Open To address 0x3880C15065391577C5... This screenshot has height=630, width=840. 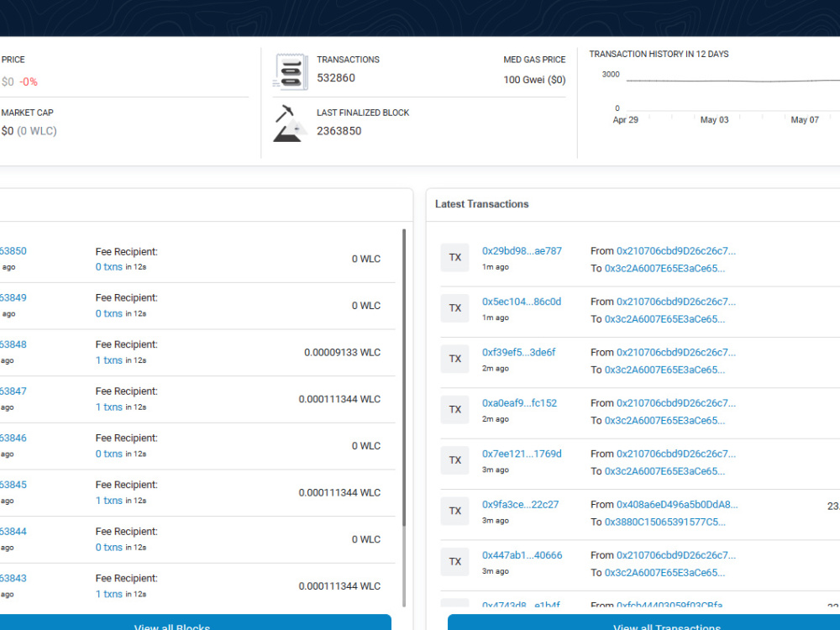(664, 522)
